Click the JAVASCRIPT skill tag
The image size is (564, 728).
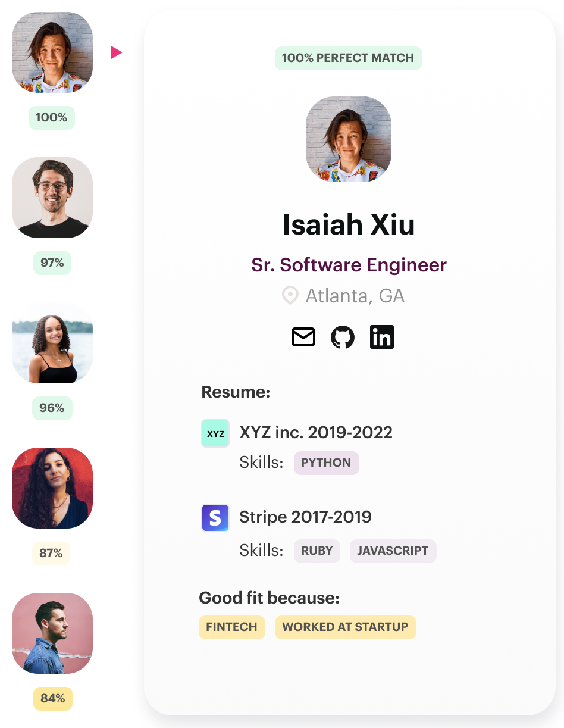click(x=393, y=551)
